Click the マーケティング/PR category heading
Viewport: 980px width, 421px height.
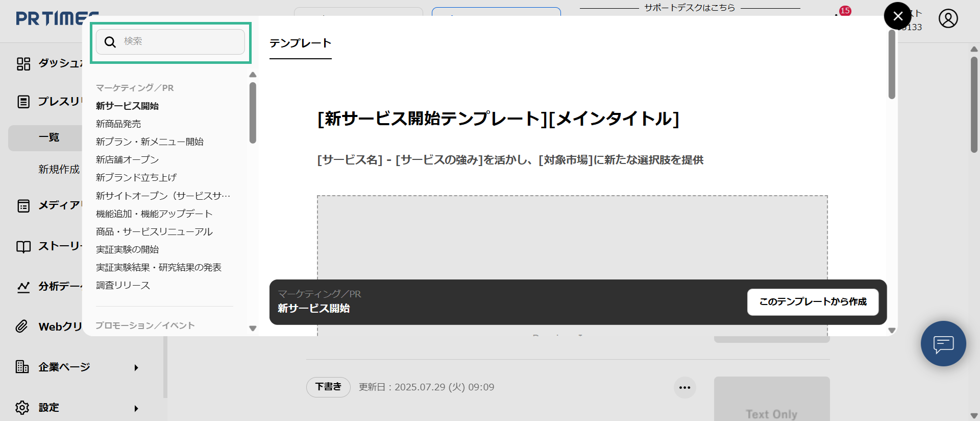(135, 88)
